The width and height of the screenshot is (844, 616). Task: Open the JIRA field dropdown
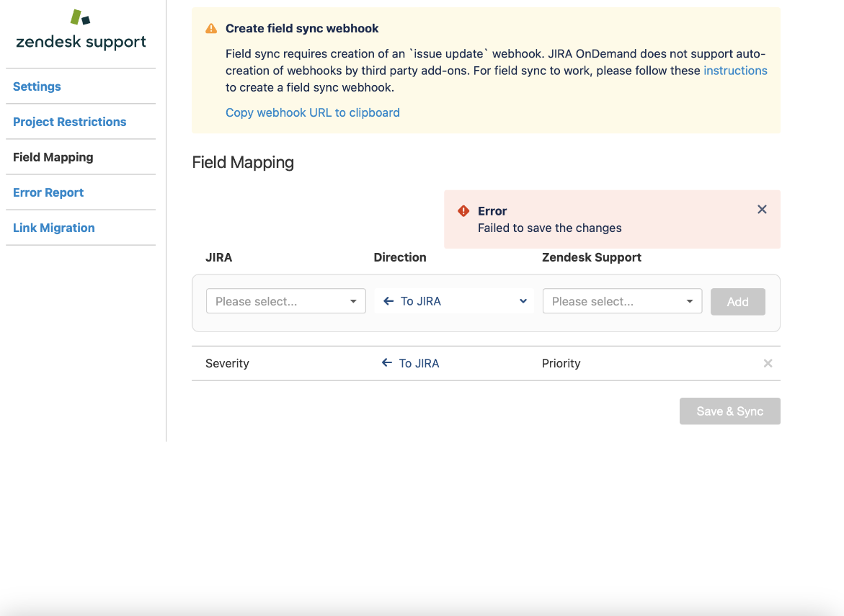286,301
